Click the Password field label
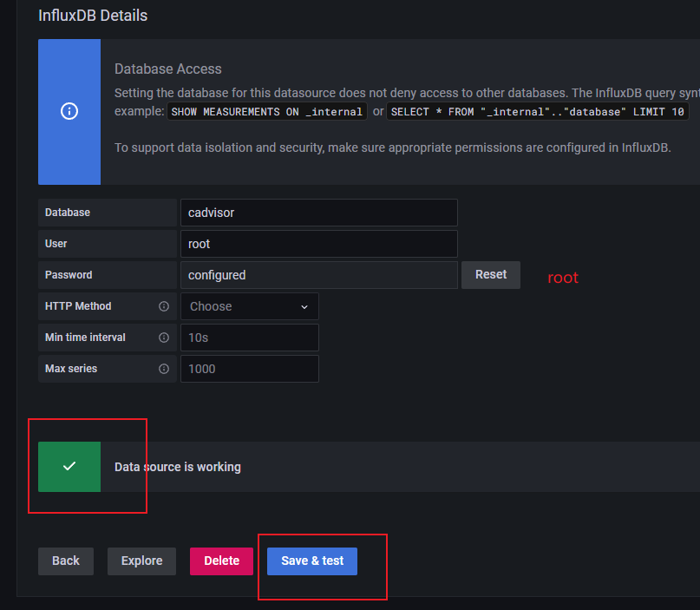 69,275
